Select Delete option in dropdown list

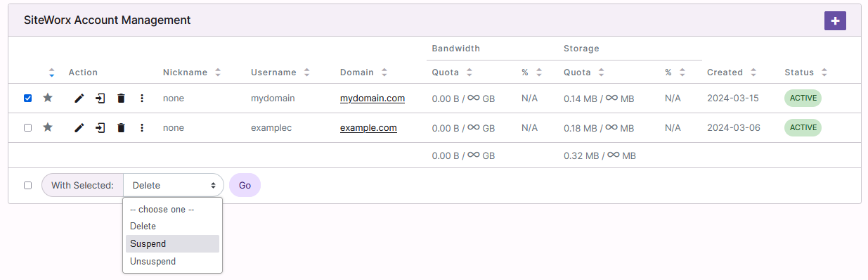[173, 226]
